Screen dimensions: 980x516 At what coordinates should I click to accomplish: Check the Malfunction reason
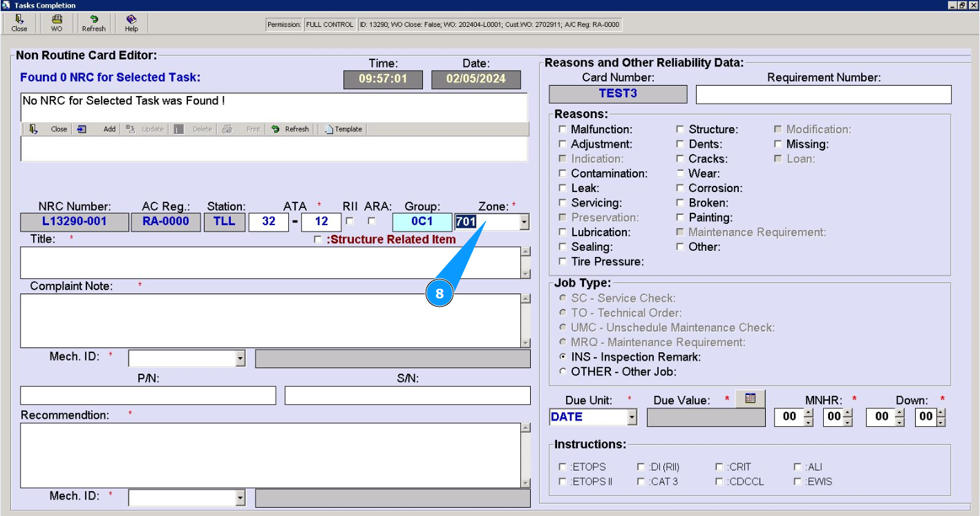click(563, 129)
